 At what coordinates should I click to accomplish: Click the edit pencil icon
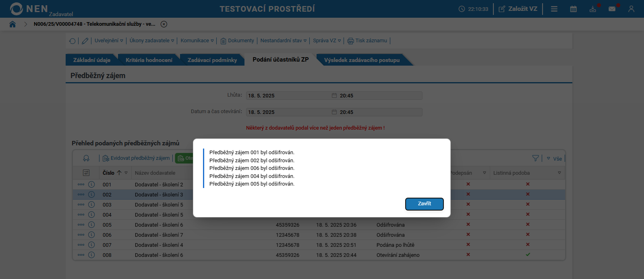point(85,41)
